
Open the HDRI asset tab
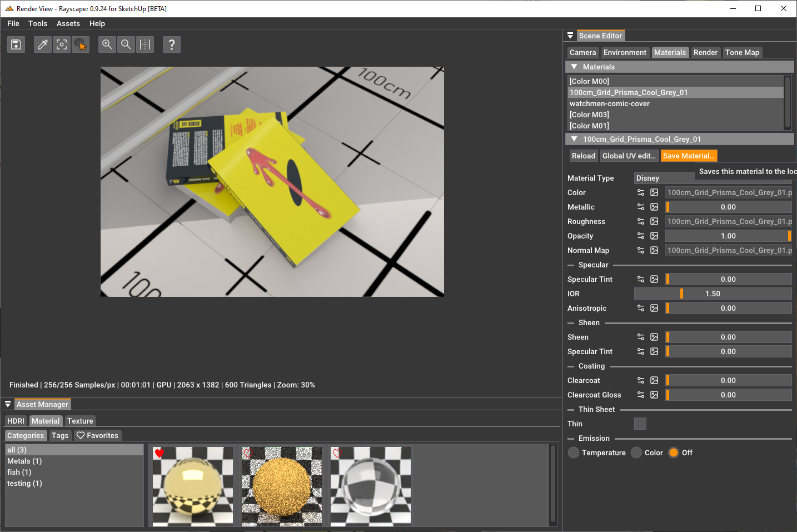[x=16, y=421]
